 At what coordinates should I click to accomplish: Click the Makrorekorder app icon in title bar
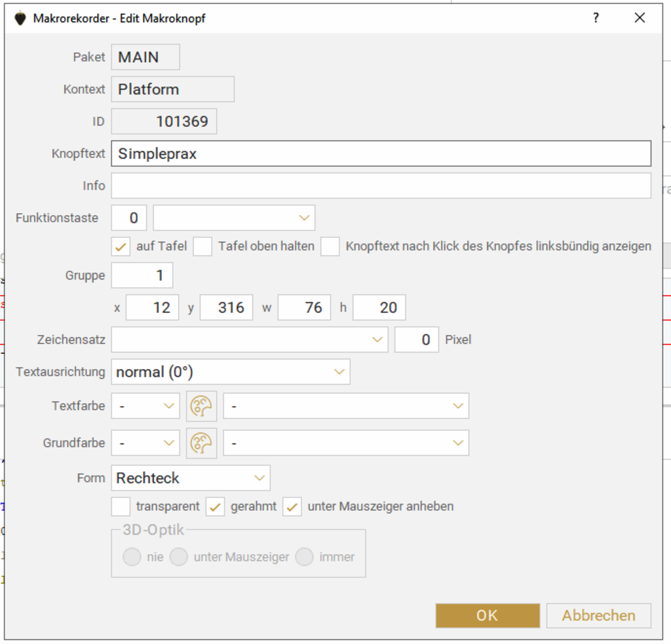pyautogui.click(x=20, y=19)
